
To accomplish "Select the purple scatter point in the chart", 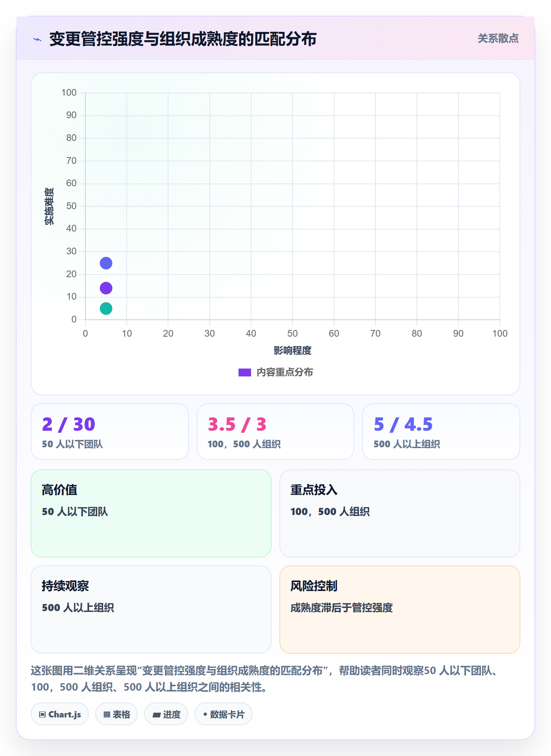I will [x=106, y=288].
